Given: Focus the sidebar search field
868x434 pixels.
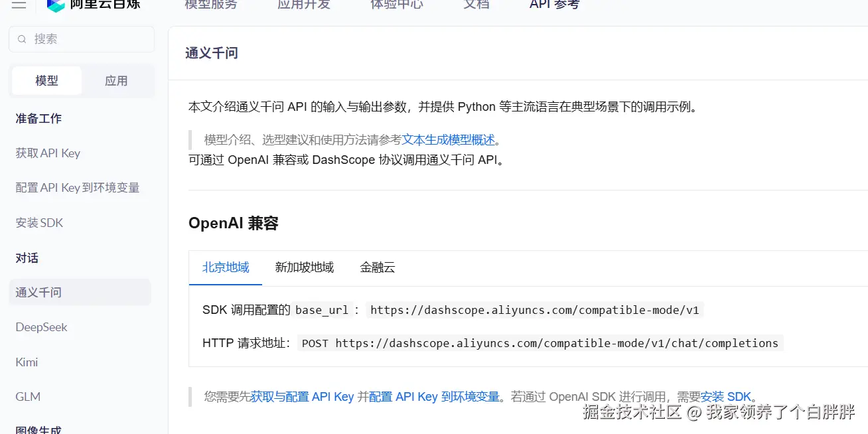Looking at the screenshot, I should [x=82, y=39].
